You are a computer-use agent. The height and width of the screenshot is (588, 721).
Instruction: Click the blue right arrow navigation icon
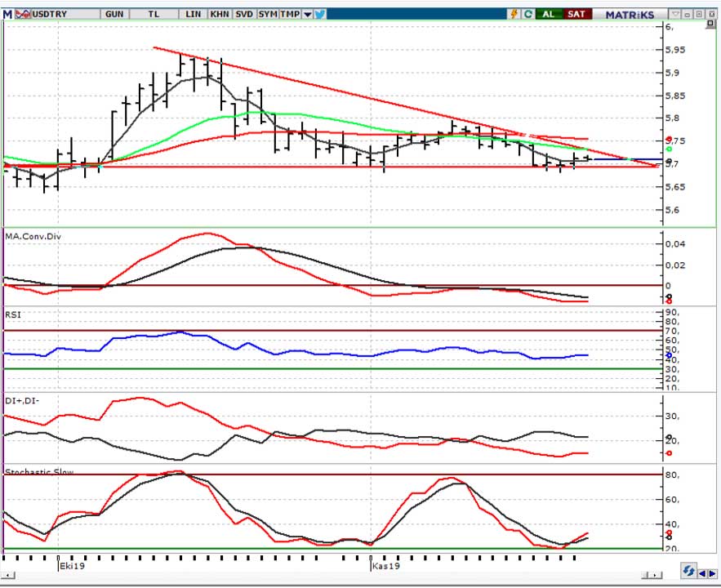pyautogui.click(x=712, y=573)
